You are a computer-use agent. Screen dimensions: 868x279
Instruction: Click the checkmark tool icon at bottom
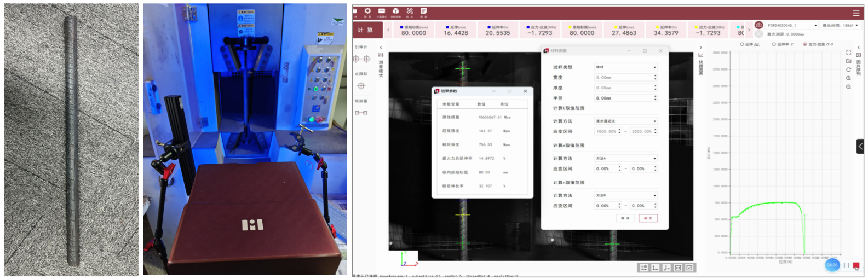click(689, 268)
